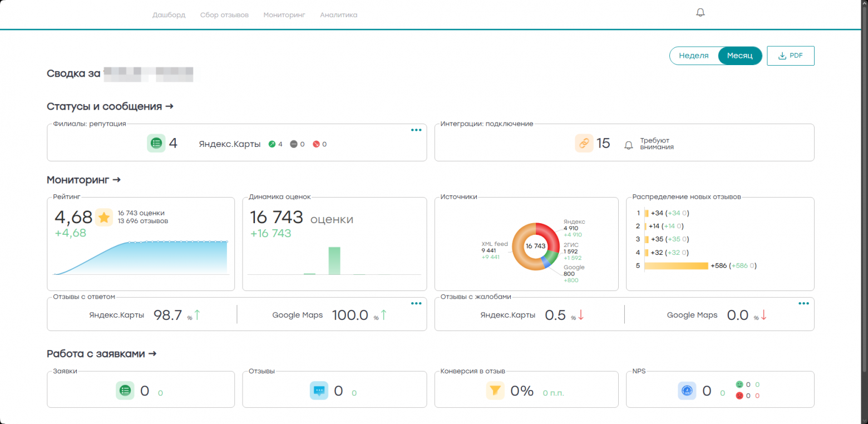Switch period toggle to Неделя
Viewport: 868px width, 424px height.
[694, 56]
